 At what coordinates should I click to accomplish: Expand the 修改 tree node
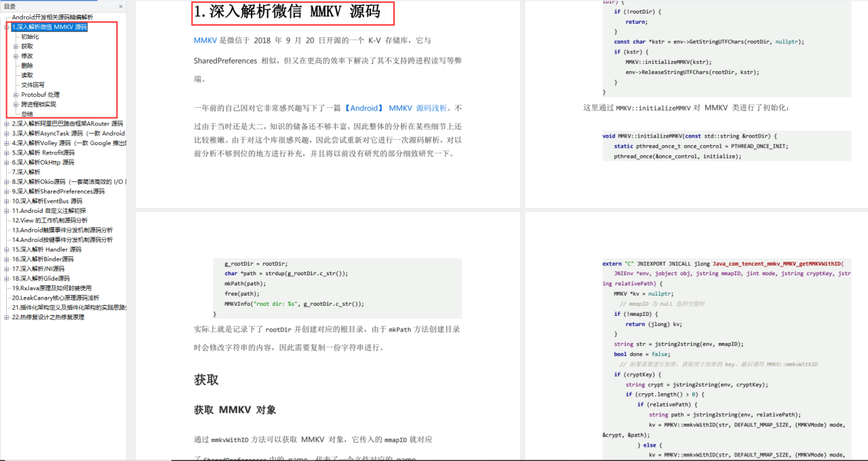pyautogui.click(x=16, y=56)
